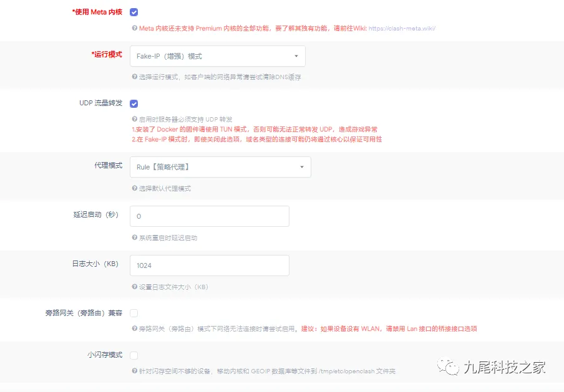564x392 pixels.
Task: Open the 运行模式 Fake-IP dropdown
Action: click(217, 56)
